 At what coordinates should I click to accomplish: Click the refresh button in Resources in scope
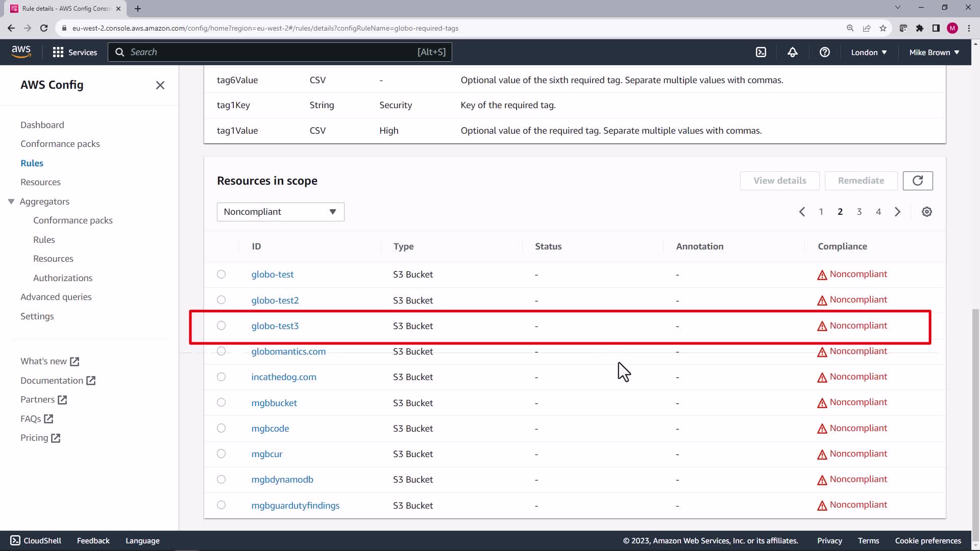[x=917, y=181]
